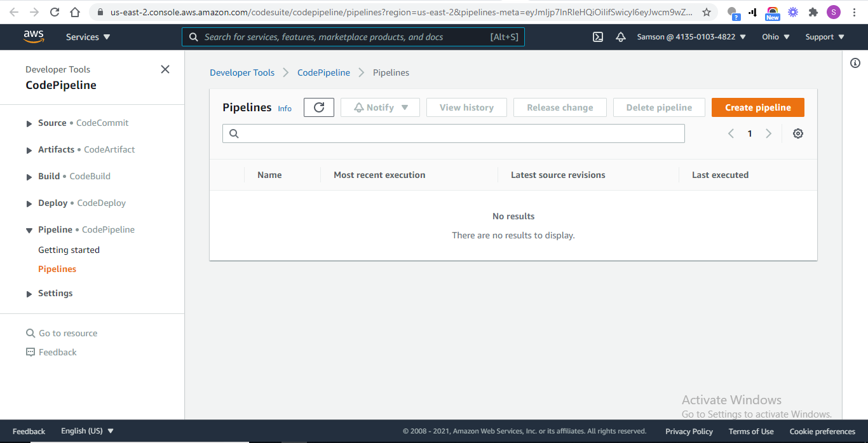Click the AWS logo to go home
Image resolution: width=868 pixels, height=443 pixels.
[34, 36]
